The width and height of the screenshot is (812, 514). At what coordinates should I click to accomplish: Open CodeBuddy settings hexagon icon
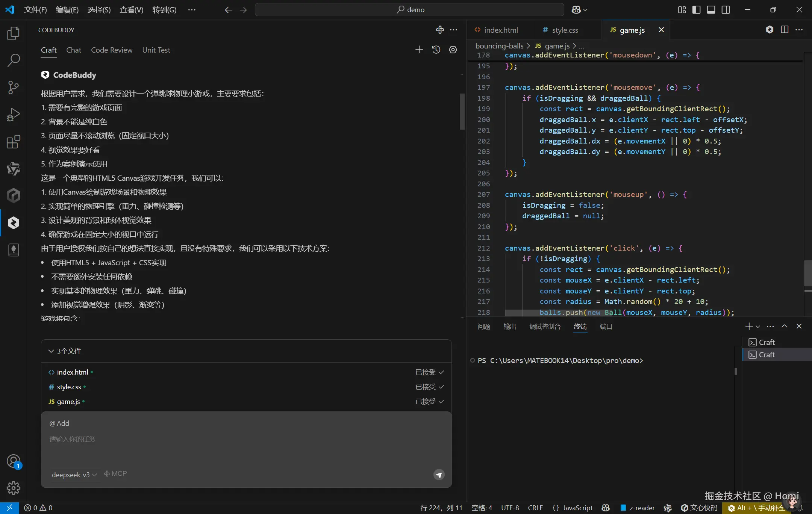(453, 50)
